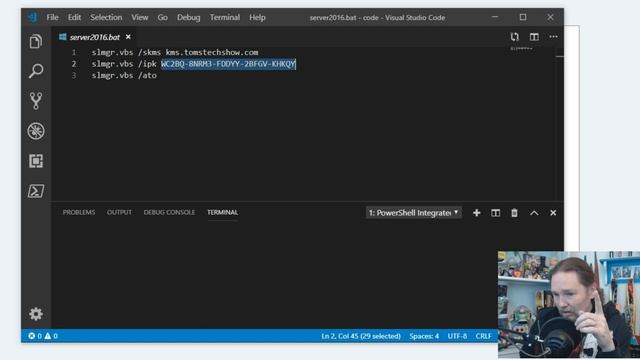Select the server2016.bat editor tab

point(95,37)
